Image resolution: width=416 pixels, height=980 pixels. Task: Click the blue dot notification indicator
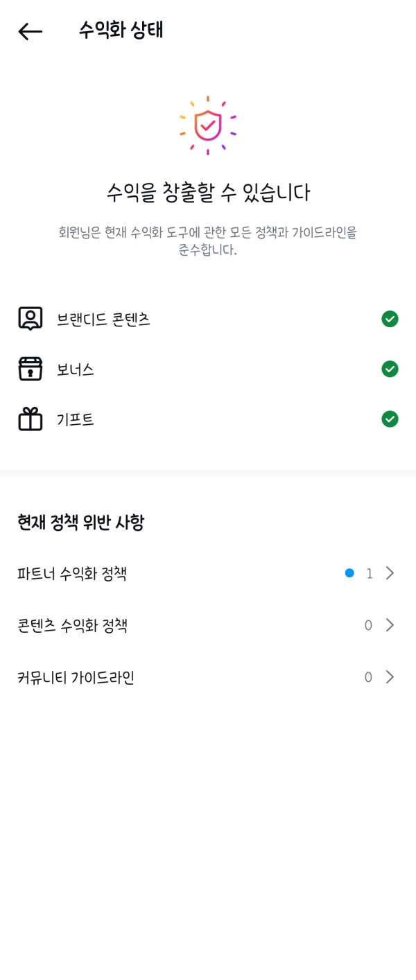[349, 573]
